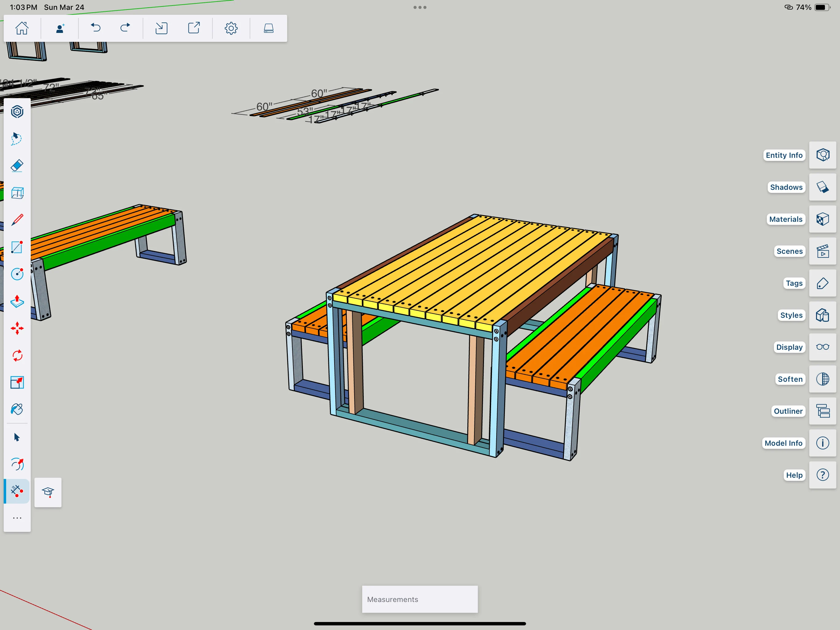
Task: Select the Move tool
Action: click(x=17, y=328)
